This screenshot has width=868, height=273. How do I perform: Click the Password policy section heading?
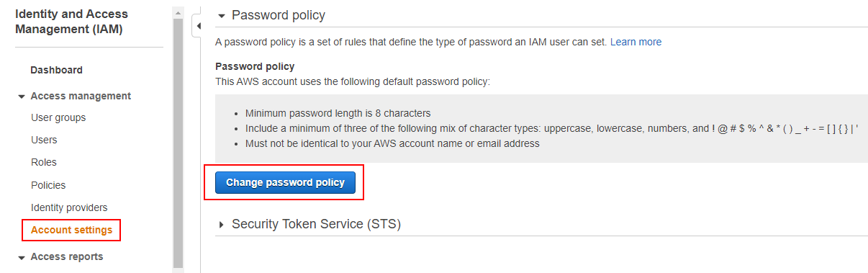[x=279, y=15]
